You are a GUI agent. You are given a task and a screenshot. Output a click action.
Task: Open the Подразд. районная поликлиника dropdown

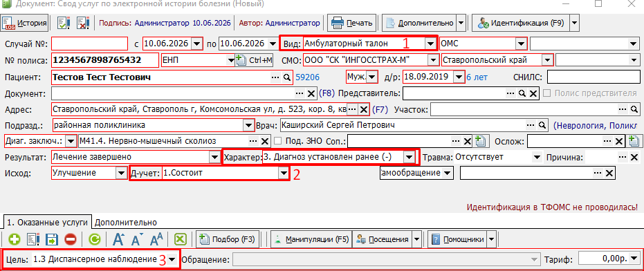click(x=248, y=125)
